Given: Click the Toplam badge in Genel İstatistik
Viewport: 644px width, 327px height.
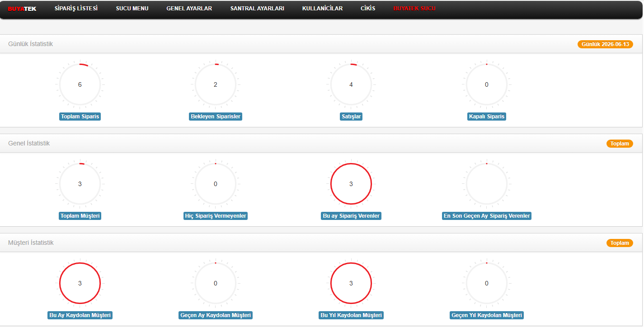Looking at the screenshot, I should (x=620, y=144).
